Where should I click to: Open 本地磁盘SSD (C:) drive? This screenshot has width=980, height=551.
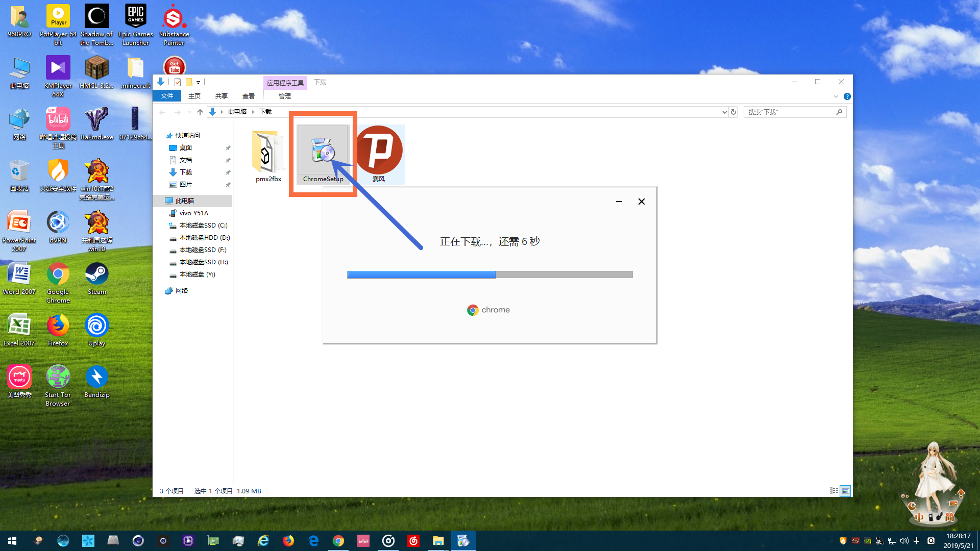[203, 226]
